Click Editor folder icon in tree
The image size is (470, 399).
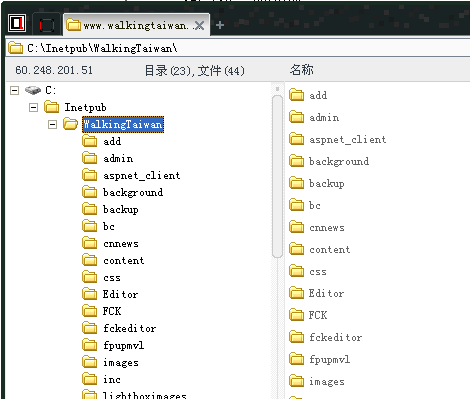(x=90, y=294)
